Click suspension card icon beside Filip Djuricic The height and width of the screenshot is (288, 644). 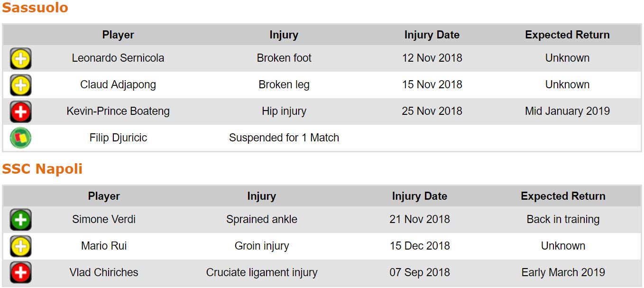(20, 138)
